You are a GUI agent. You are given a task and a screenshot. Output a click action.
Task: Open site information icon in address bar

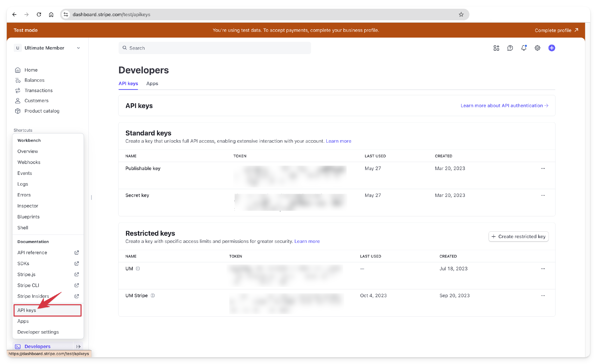66,15
